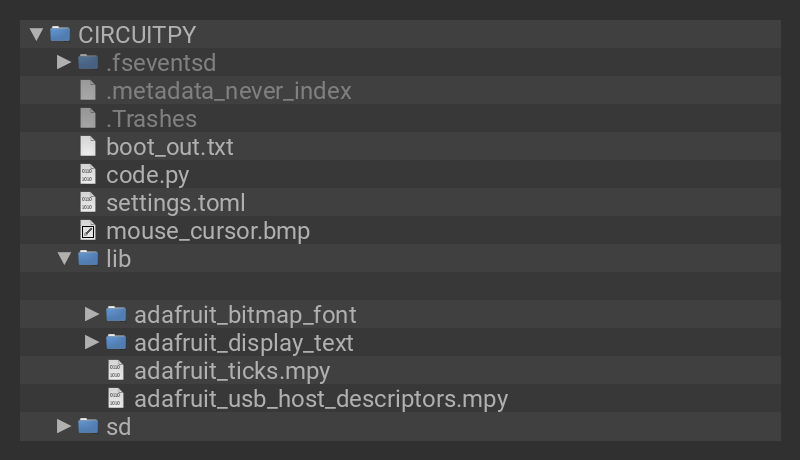Click the empty row below lib

(x=400, y=286)
